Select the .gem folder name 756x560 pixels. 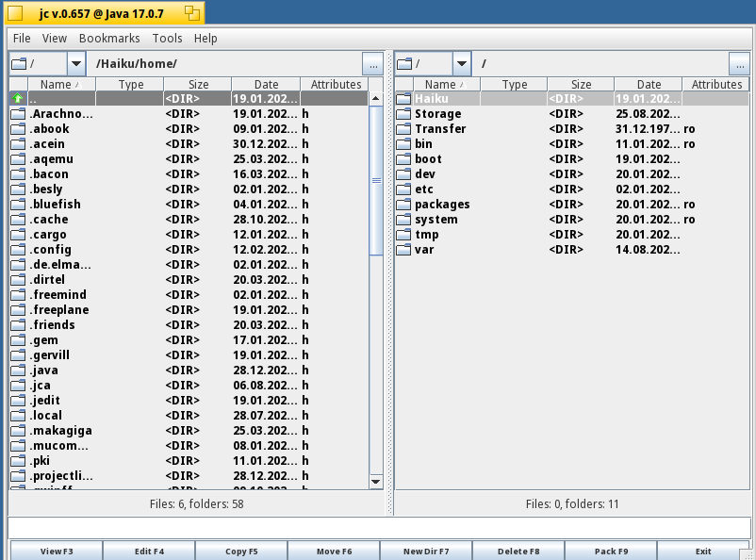(x=44, y=340)
